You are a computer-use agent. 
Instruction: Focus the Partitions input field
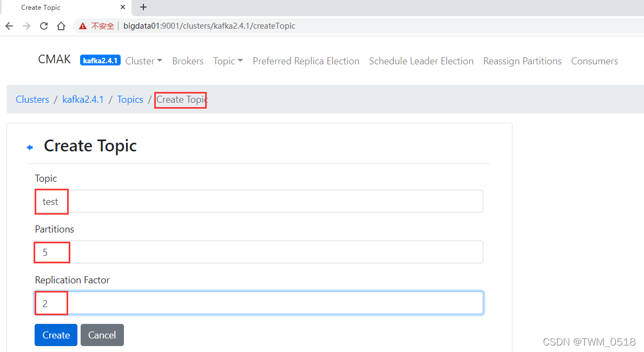259,252
